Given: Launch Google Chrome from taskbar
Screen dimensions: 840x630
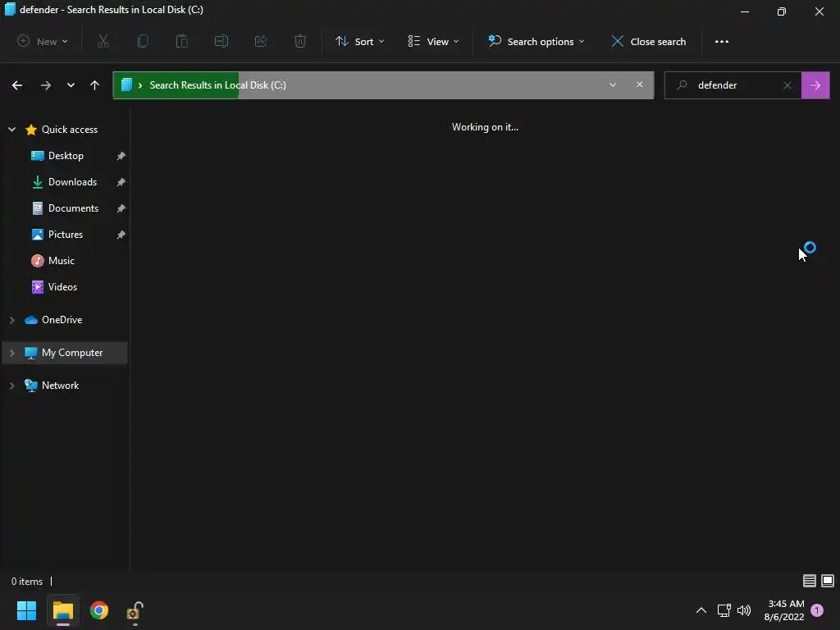Looking at the screenshot, I should coord(99,610).
